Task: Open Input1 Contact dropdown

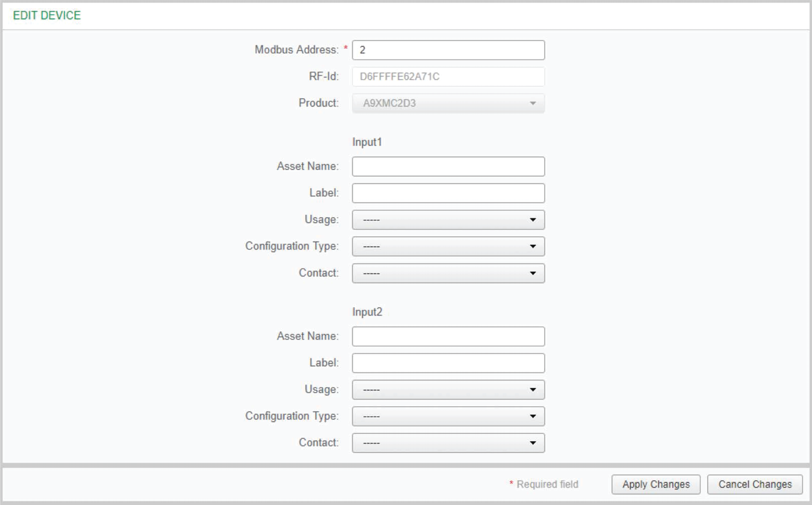Action: [x=448, y=273]
